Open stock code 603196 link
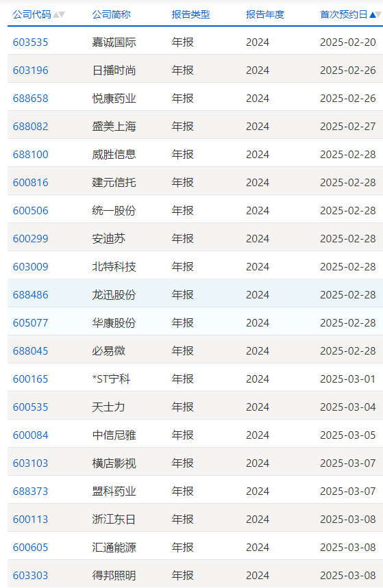Viewport: 383px width, 588px height. (x=30, y=71)
